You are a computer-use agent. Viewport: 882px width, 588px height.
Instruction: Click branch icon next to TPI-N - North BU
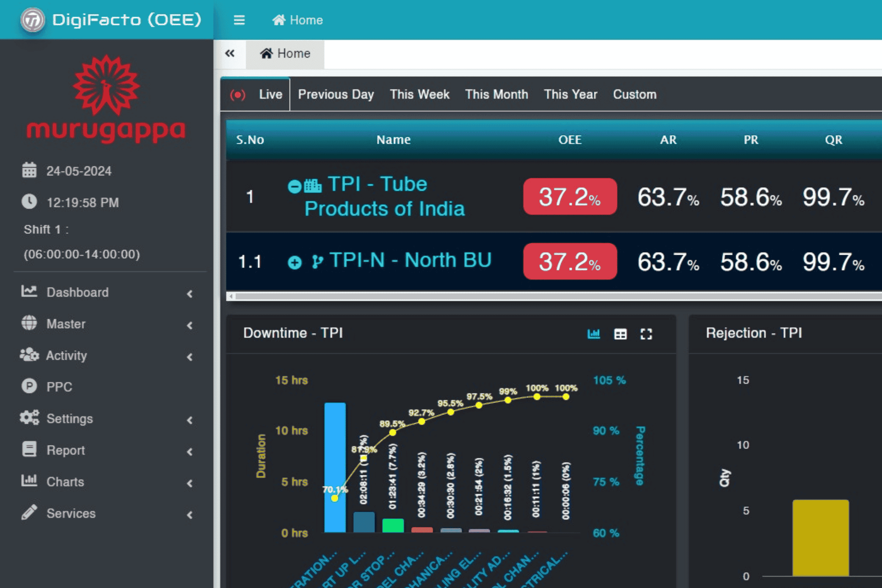318,262
